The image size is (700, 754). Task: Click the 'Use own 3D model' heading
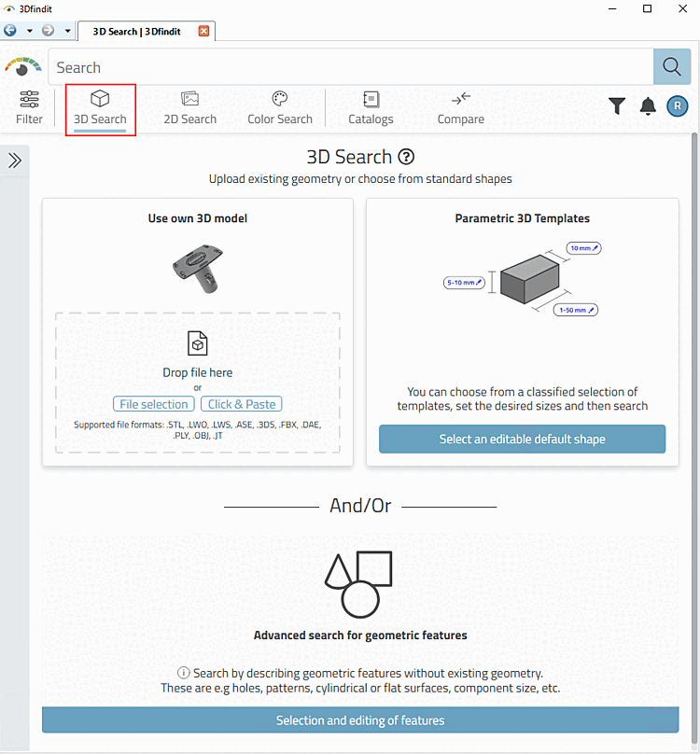[198, 218]
